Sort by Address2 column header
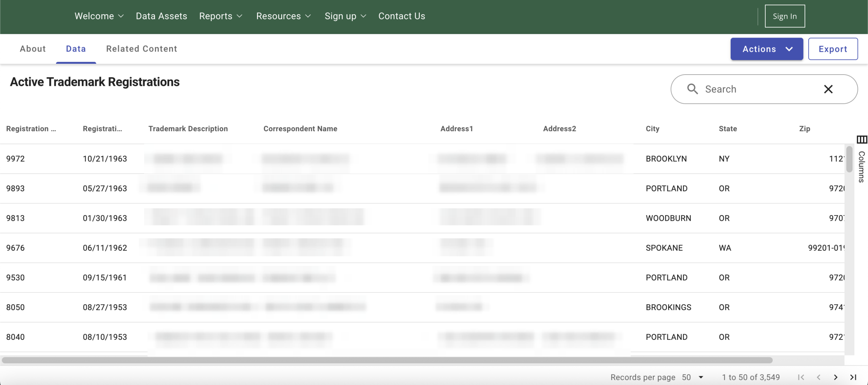This screenshot has height=385, width=868. (559, 129)
